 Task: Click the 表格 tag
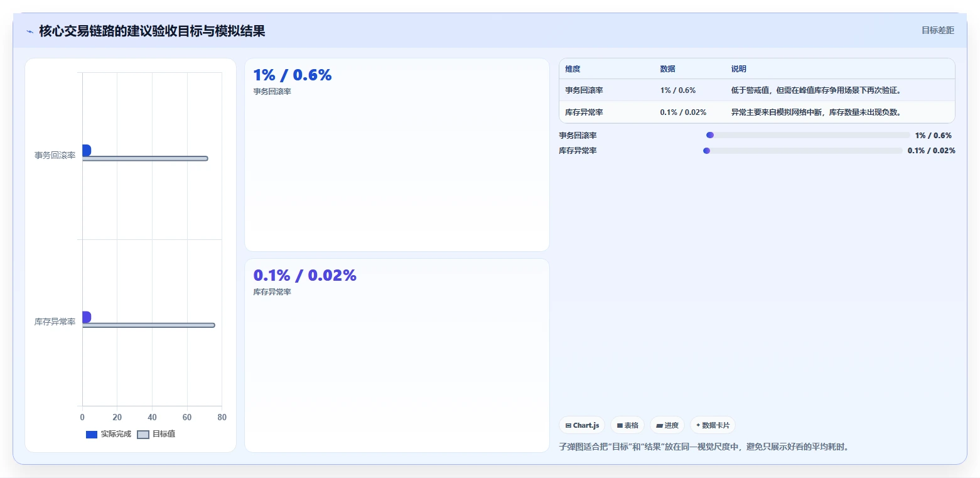click(x=627, y=425)
